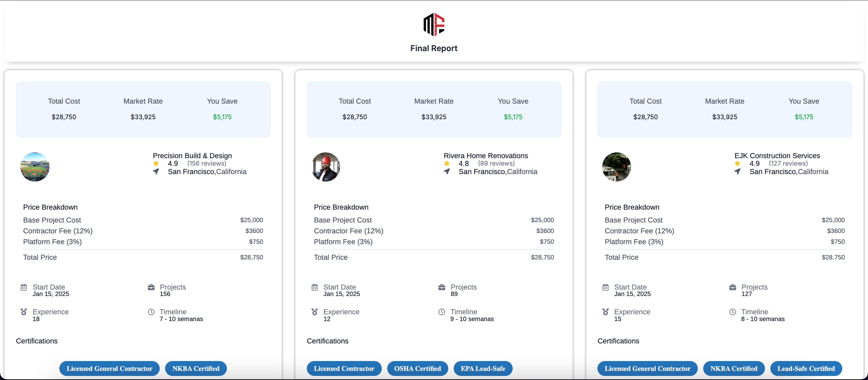Viewport: 868px width, 380px height.
Task: Click clock icon for 8 - 10 semanas timeline
Action: pyautogui.click(x=733, y=312)
